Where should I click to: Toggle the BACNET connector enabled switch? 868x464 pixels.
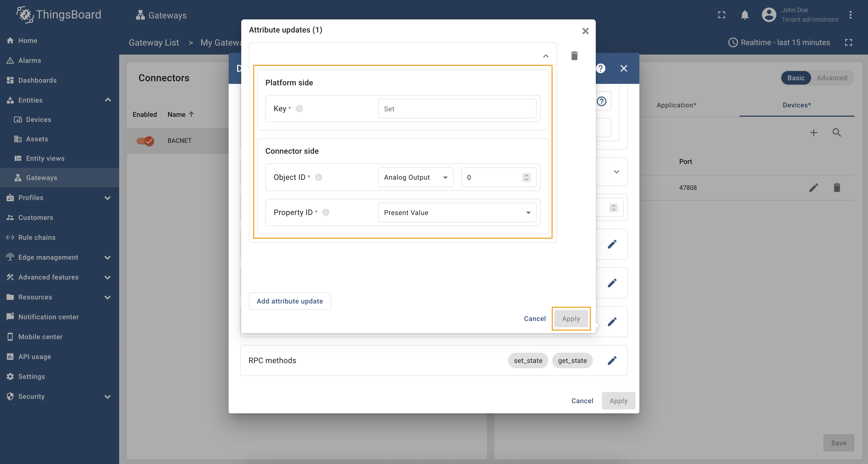(145, 141)
